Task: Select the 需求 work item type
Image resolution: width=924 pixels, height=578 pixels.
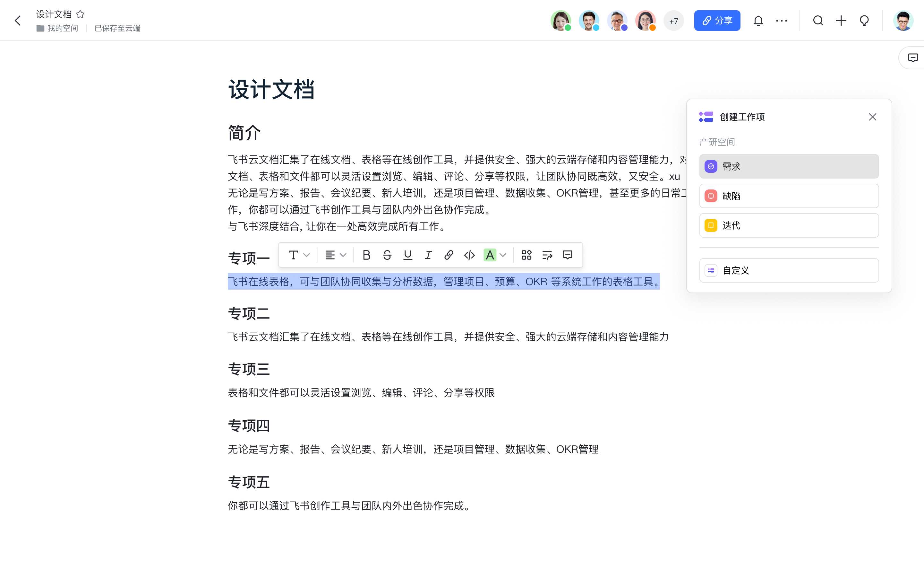Action: (x=789, y=166)
